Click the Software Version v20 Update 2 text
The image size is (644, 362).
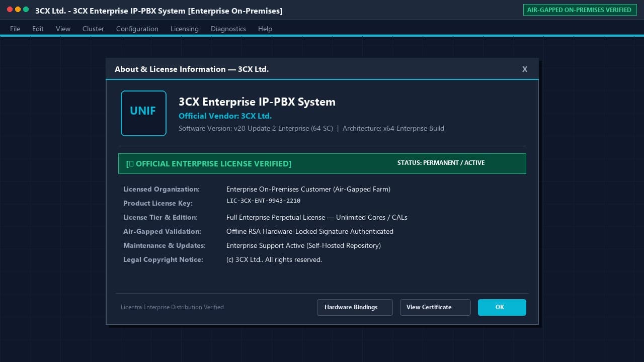click(256, 128)
